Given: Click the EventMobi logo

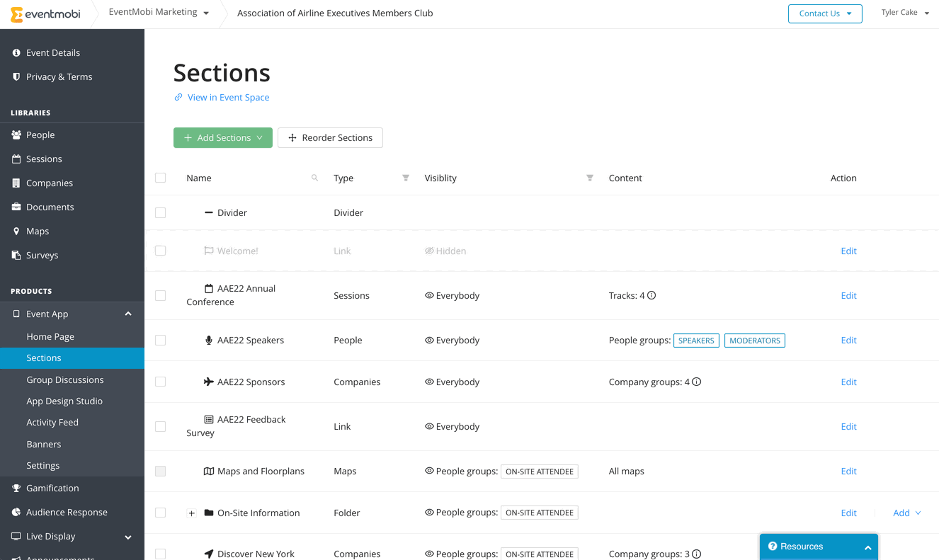Looking at the screenshot, I should 45,14.
